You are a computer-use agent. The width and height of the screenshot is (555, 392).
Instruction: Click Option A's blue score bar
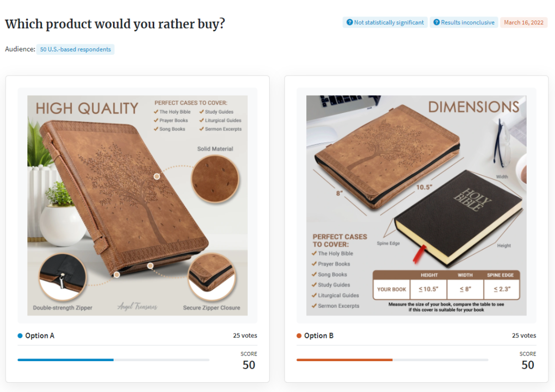point(66,360)
